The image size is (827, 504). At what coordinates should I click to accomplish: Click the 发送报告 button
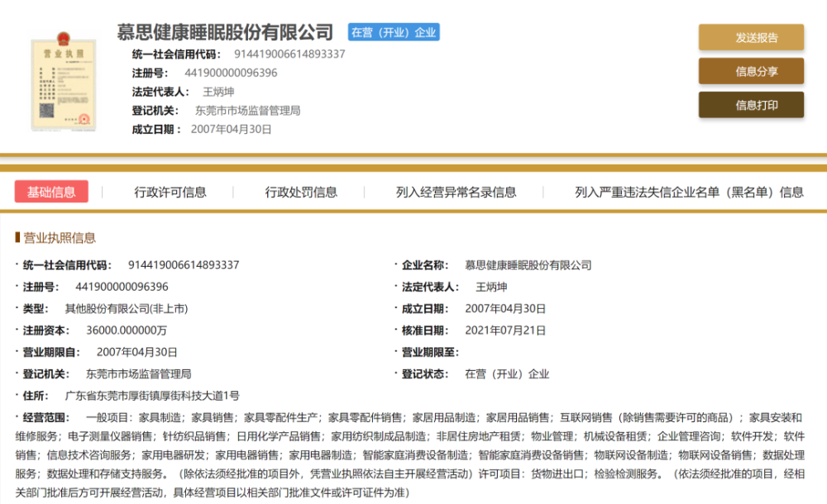click(751, 37)
